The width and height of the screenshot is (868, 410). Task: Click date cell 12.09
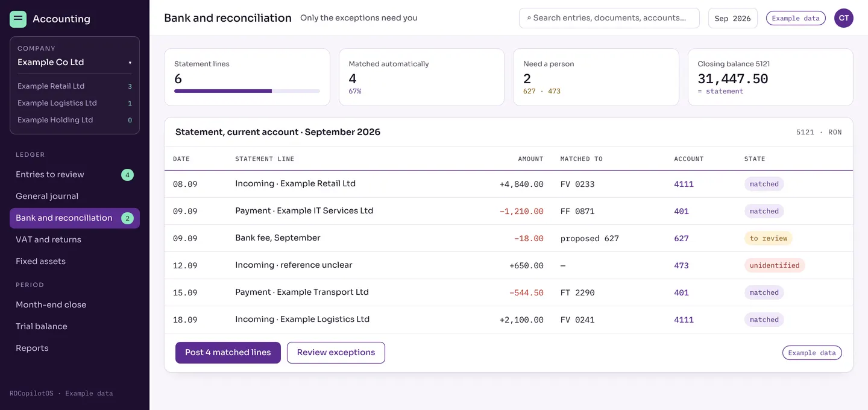(x=185, y=265)
